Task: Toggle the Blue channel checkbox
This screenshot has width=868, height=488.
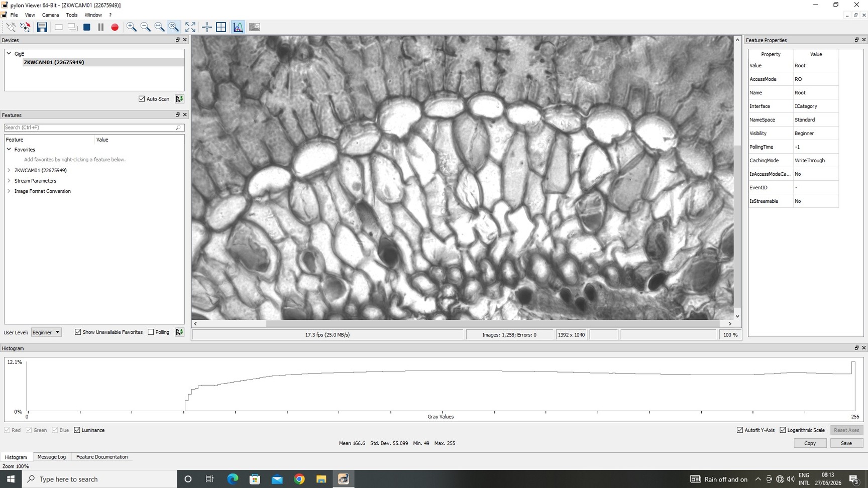Action: pos(55,430)
